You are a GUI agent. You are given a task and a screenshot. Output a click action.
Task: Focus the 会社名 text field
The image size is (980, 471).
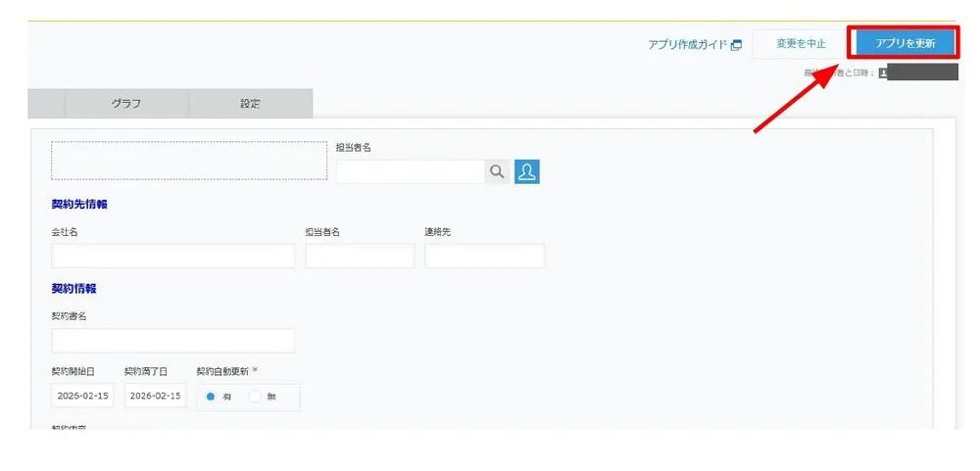(172, 257)
